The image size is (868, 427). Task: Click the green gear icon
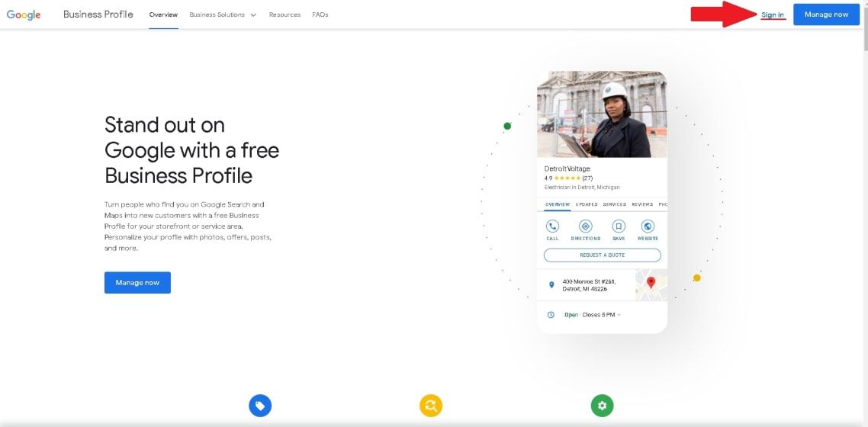(x=603, y=406)
